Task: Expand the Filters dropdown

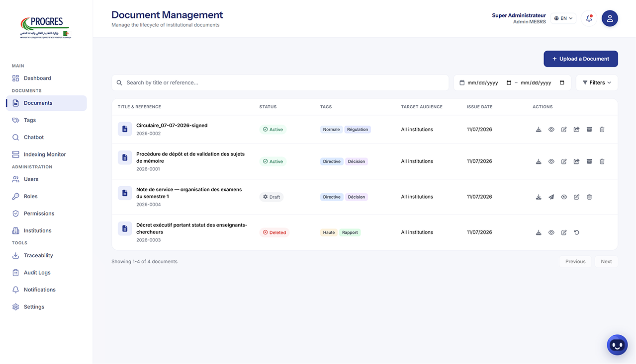Action: point(597,83)
